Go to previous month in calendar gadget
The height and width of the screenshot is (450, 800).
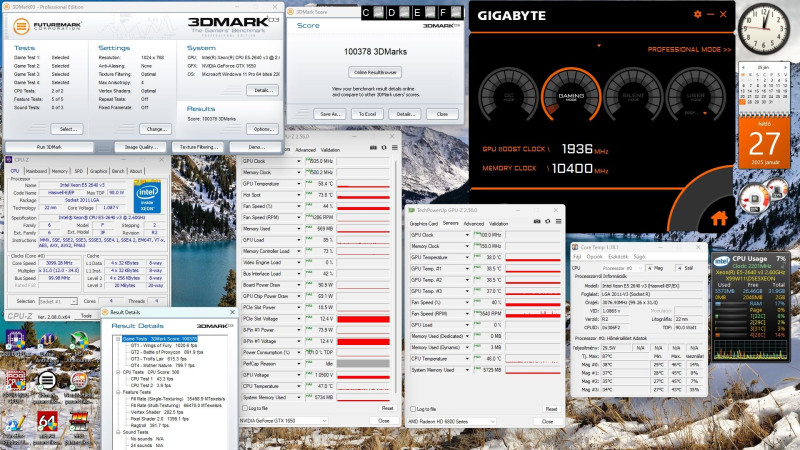(x=743, y=67)
